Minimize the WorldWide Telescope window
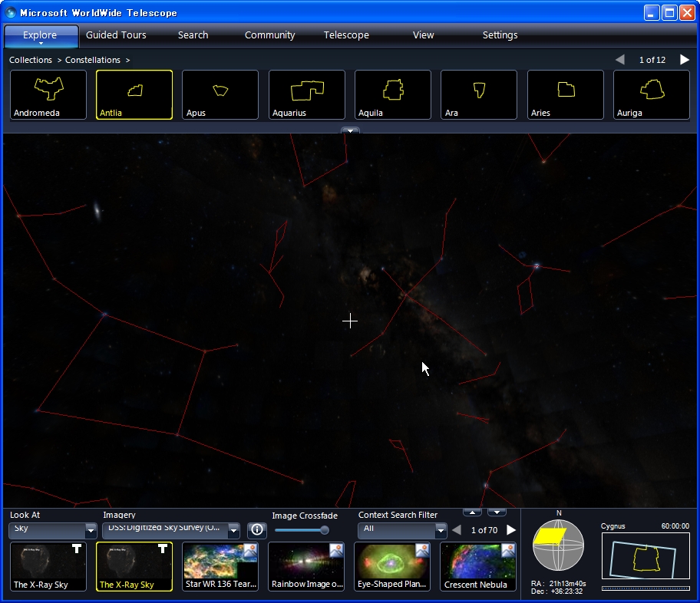 coord(652,13)
